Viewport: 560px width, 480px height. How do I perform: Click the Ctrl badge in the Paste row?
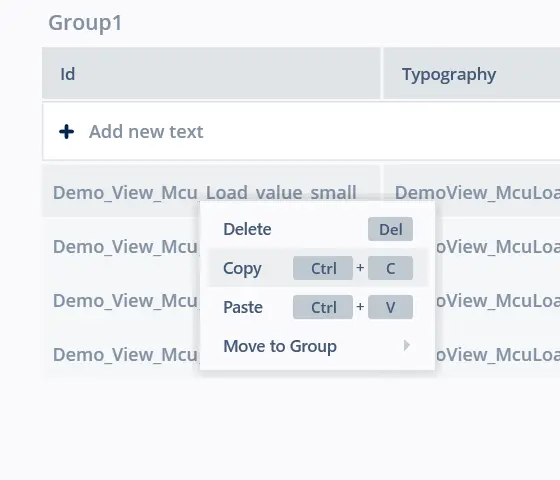tap(323, 307)
